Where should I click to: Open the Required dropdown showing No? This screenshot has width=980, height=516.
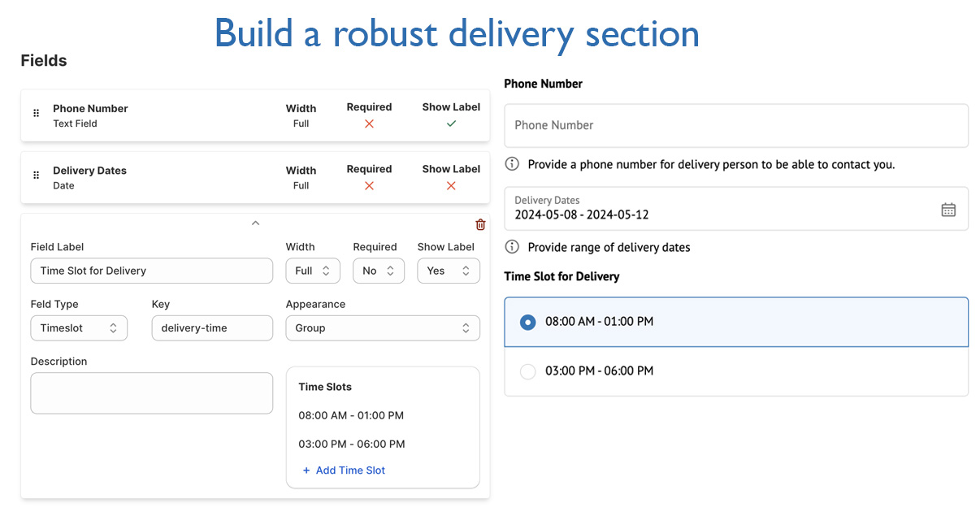coord(378,271)
